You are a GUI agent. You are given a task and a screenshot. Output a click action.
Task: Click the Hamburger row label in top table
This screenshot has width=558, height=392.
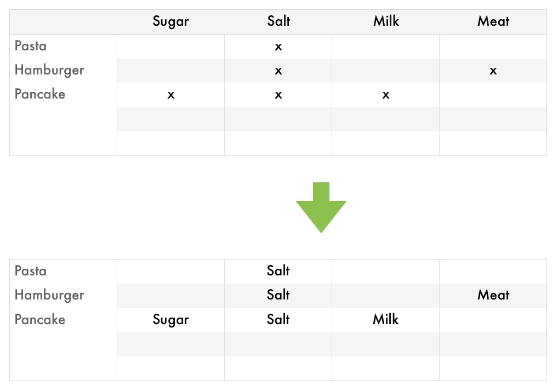pyautogui.click(x=49, y=70)
